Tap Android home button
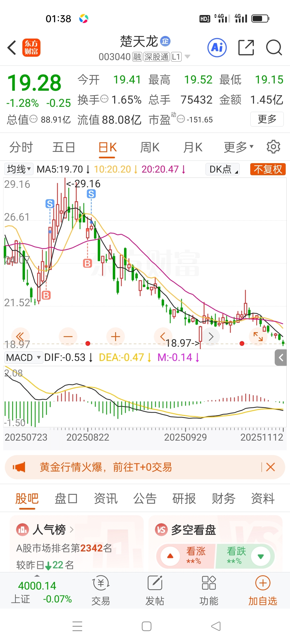 click(146, 626)
